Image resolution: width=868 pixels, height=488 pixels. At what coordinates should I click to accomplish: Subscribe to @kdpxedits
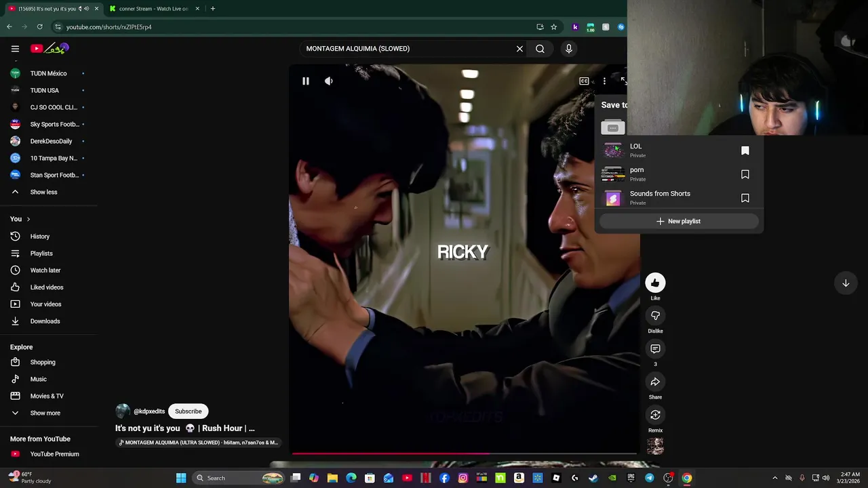point(189,411)
